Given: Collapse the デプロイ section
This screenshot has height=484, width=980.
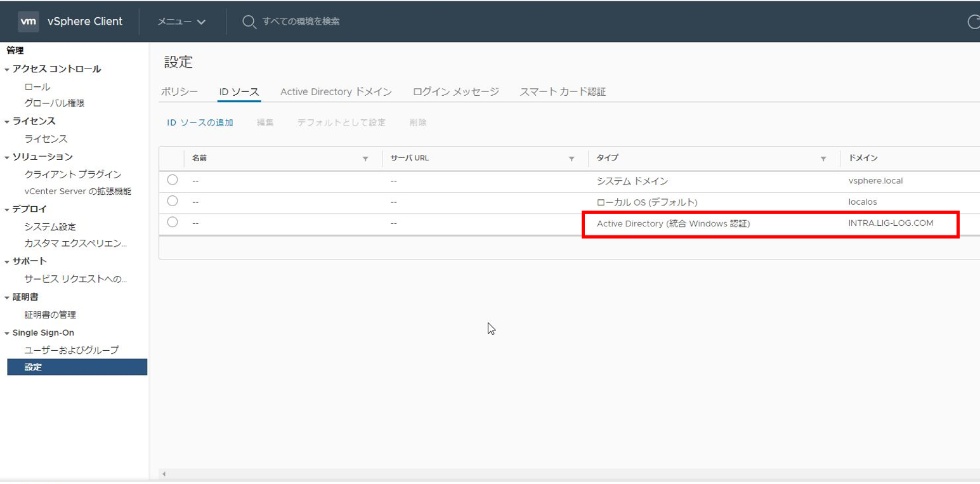Looking at the screenshot, I should [7, 209].
